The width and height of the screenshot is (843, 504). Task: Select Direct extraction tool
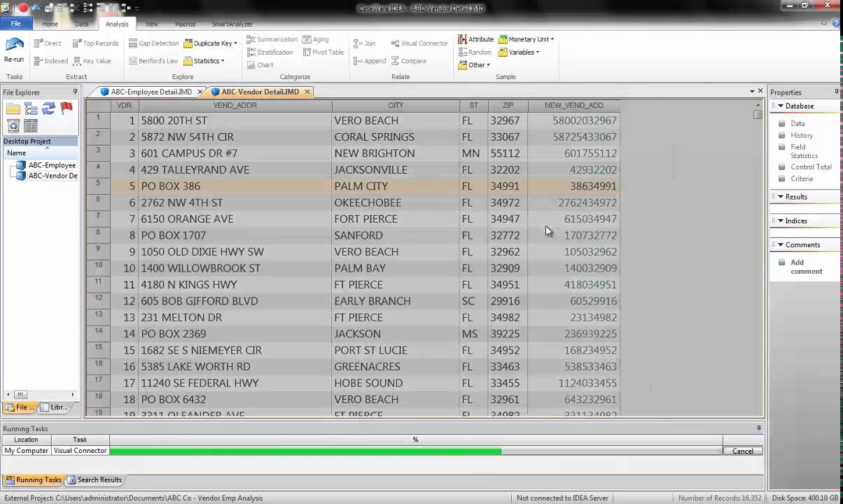point(48,43)
